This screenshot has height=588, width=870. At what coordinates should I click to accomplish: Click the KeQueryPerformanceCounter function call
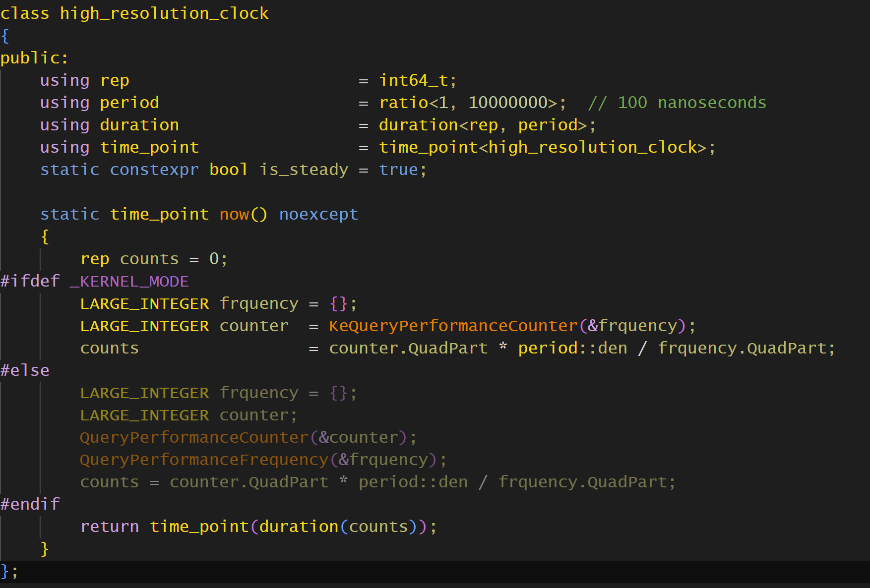click(x=453, y=326)
